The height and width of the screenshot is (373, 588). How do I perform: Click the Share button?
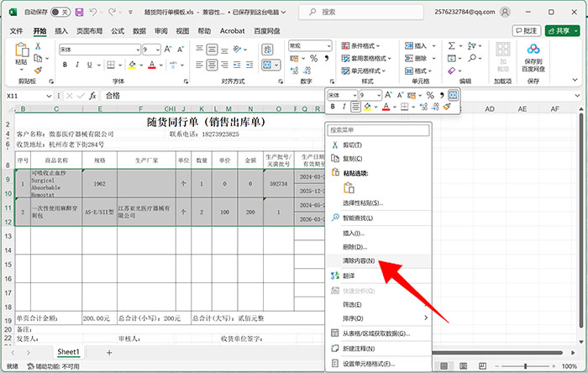click(x=558, y=30)
